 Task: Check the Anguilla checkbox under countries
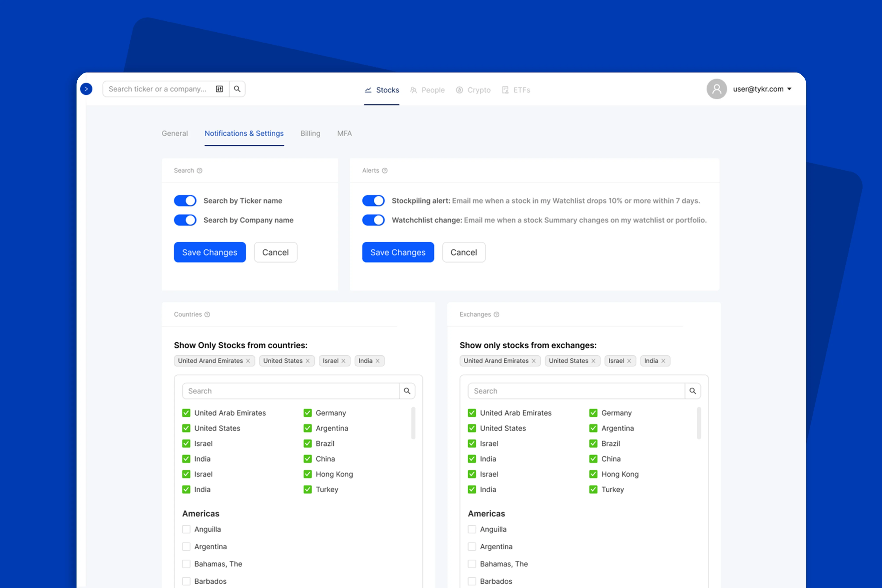coord(186,529)
